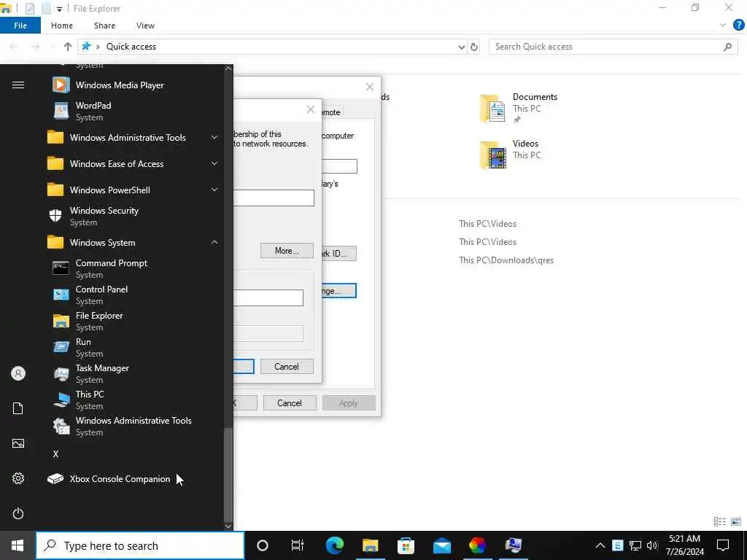Click the Change... button in System Properties
The image size is (747, 560).
[x=338, y=290]
